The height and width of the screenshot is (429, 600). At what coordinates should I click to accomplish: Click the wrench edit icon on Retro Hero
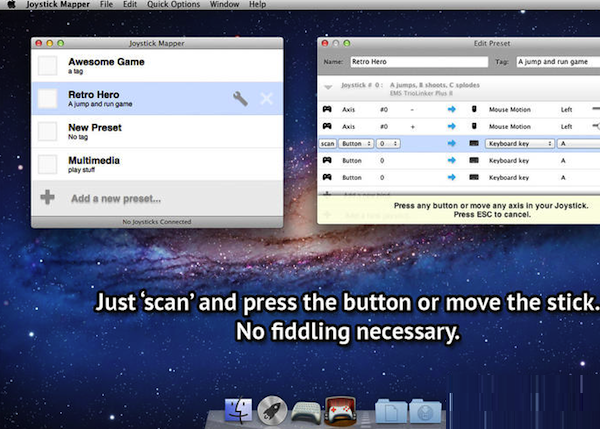pyautogui.click(x=240, y=99)
